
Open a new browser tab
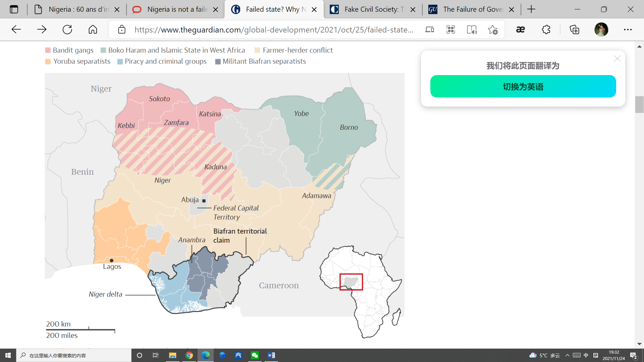(531, 9)
